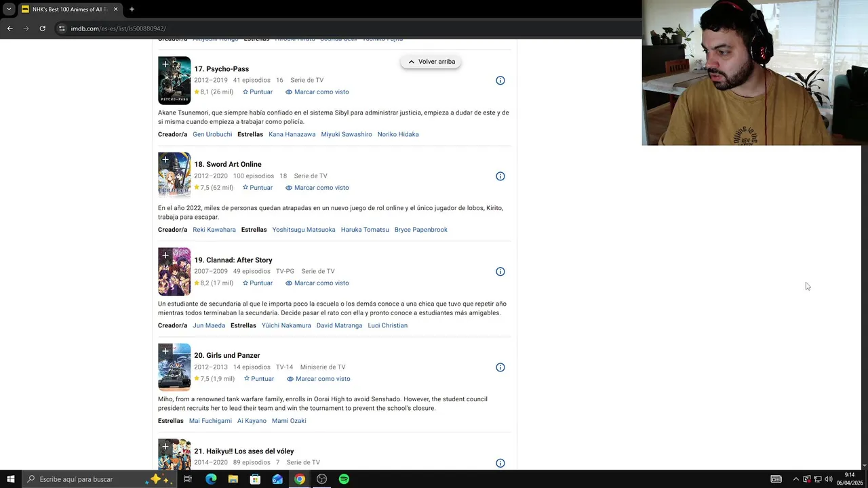Click Volver arriba button
This screenshot has height=488, width=868.
pos(431,62)
